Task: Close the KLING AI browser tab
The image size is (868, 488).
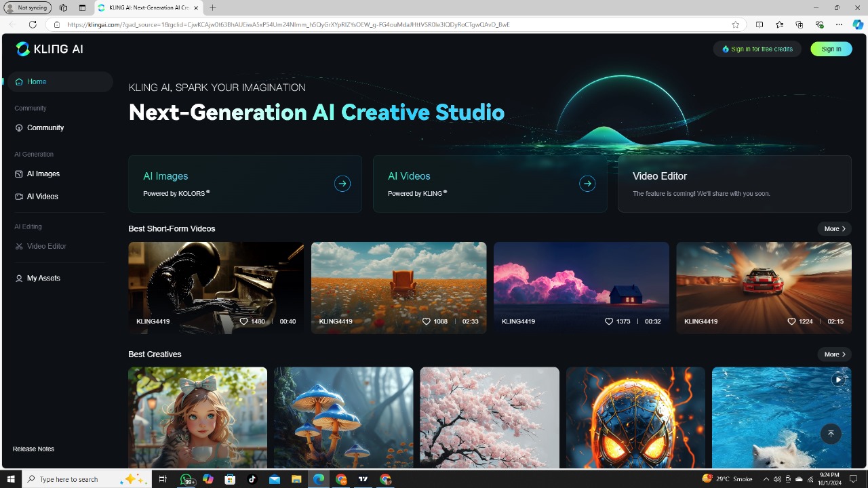Action: pyautogui.click(x=195, y=7)
